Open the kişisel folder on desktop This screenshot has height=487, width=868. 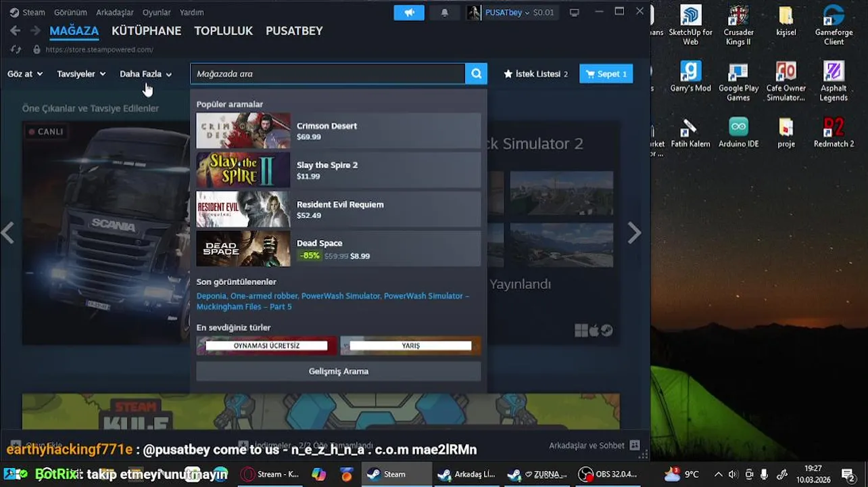coord(786,21)
